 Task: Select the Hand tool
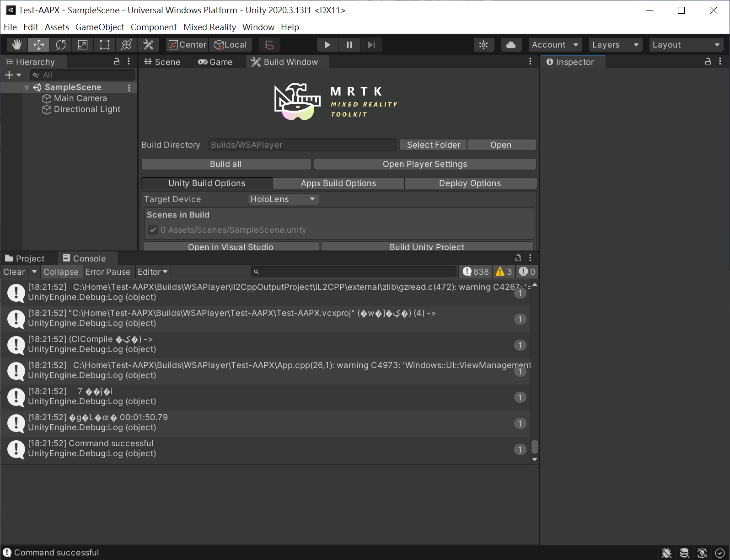point(17,45)
